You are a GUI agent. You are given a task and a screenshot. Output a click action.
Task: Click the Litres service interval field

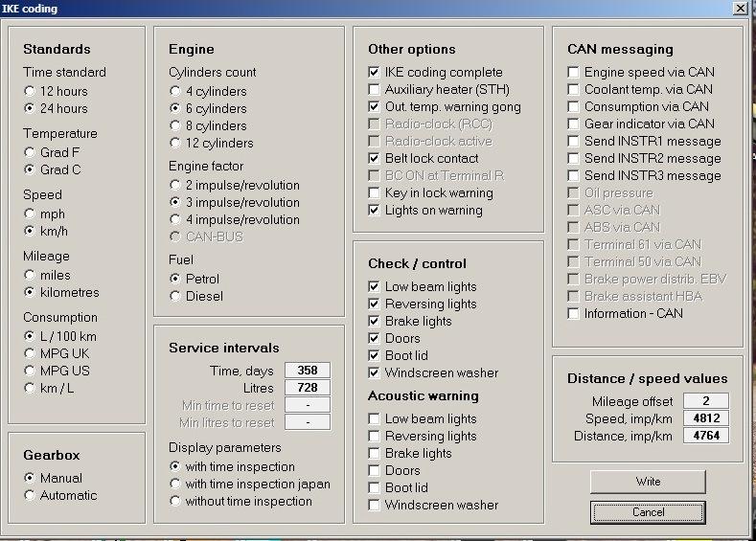(308, 388)
